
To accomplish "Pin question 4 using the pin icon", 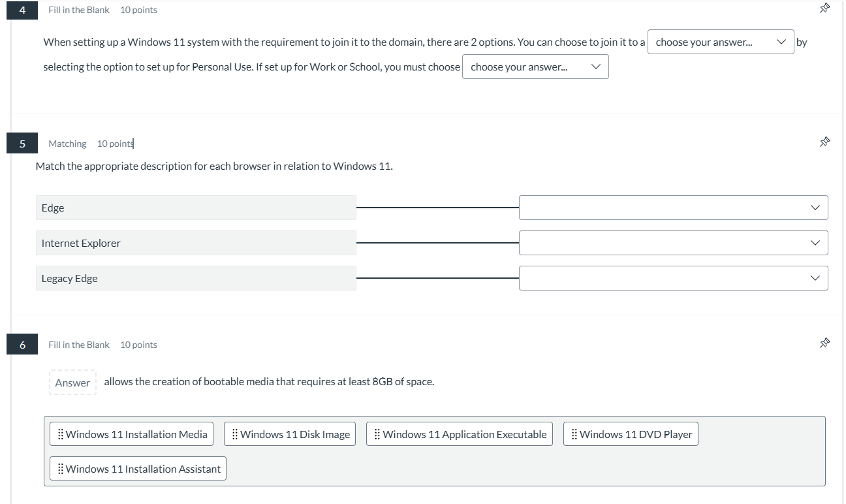I will (x=824, y=8).
